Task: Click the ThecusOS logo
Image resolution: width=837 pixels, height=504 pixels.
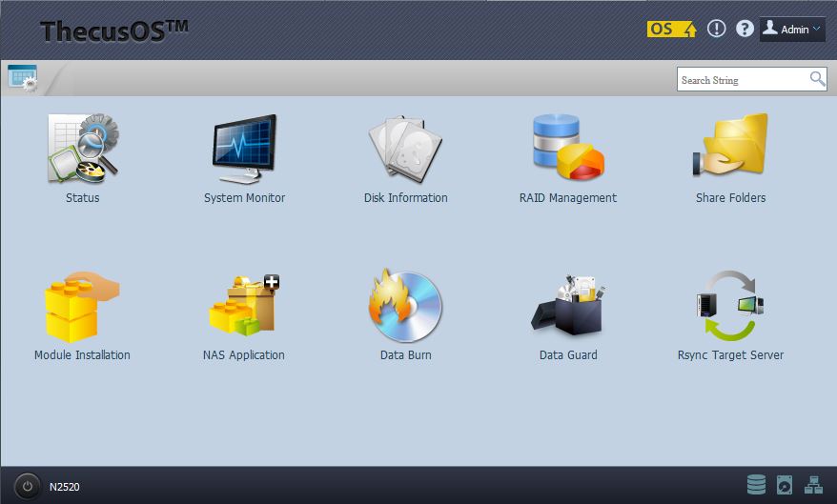Action: [114, 30]
